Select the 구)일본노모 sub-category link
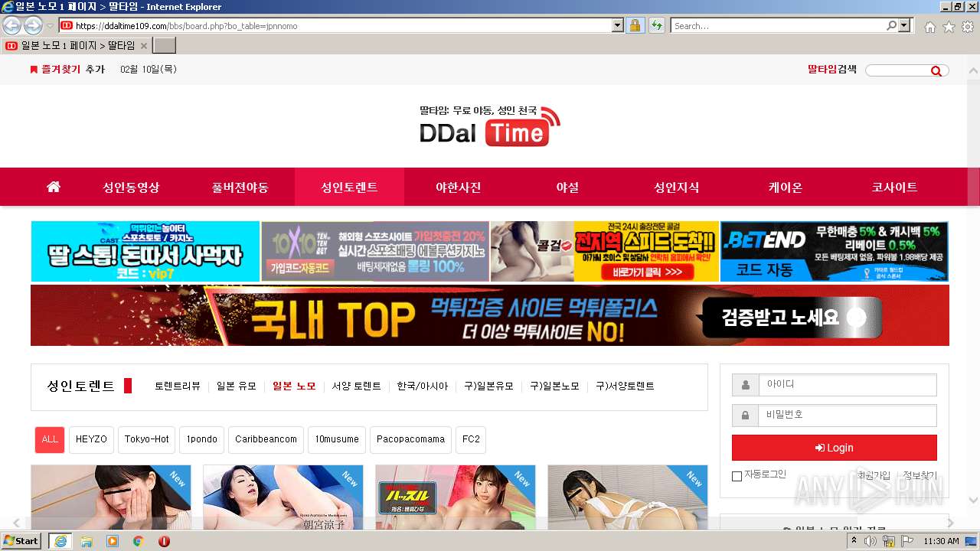Viewport: 980px width, 551px height. click(555, 386)
